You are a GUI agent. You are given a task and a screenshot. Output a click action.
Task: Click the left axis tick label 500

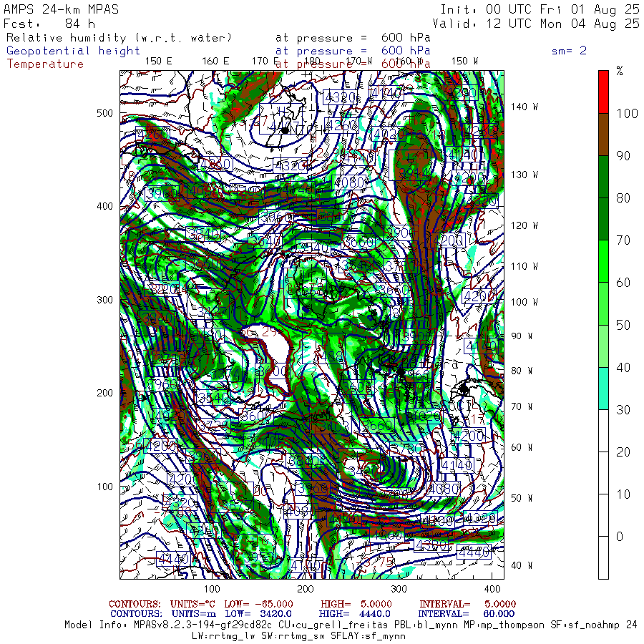104,113
